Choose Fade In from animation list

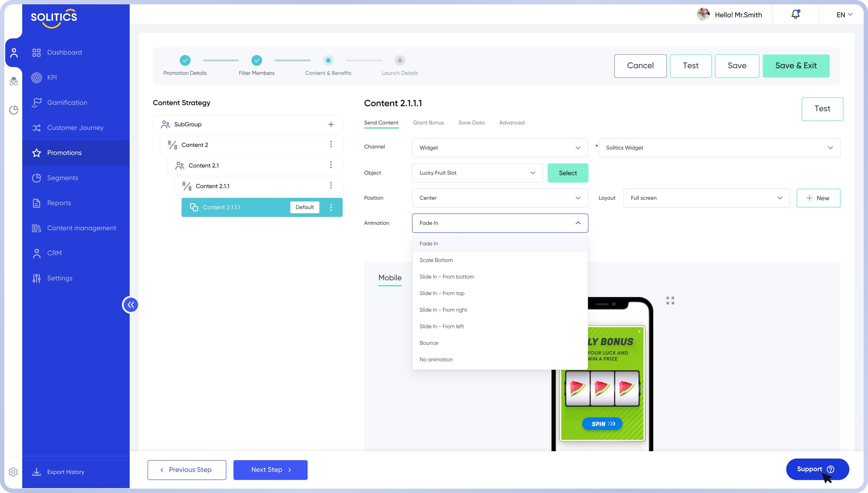500,244
